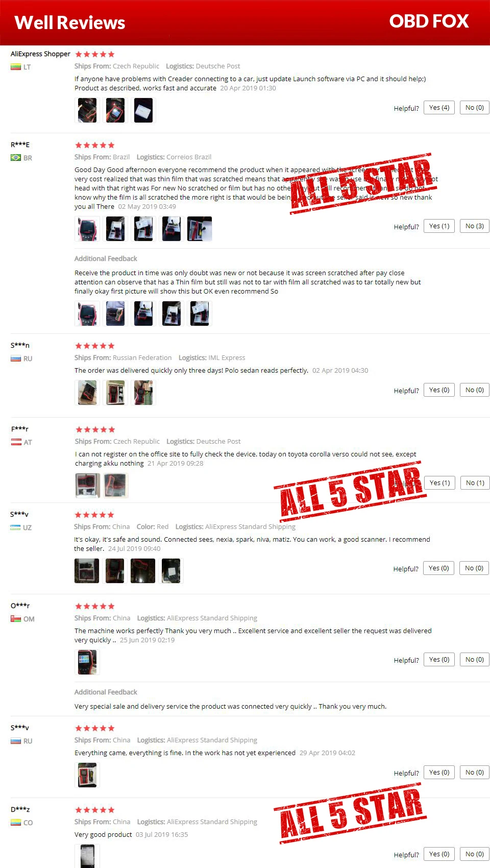Screen dimensions: 490x868
Task: Click Austria flag icon for reviewer F***r
Action: pos(16,442)
